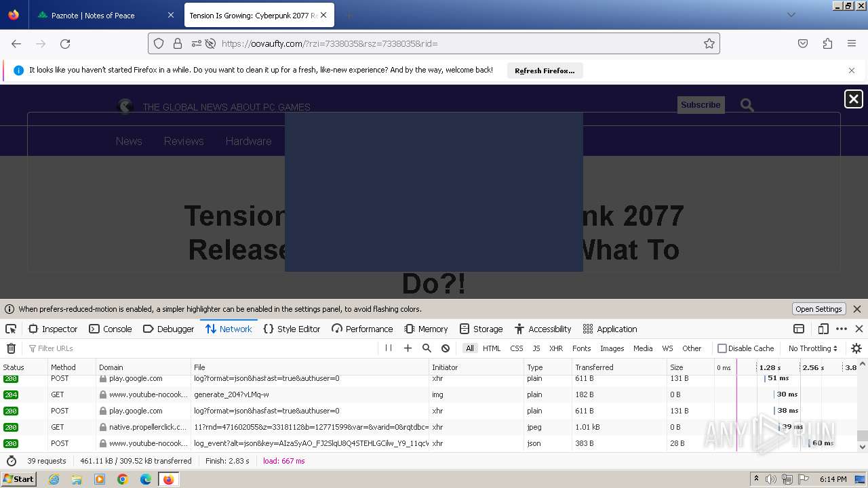Open a new browser tab
This screenshot has height=488, width=868.
(349, 15)
